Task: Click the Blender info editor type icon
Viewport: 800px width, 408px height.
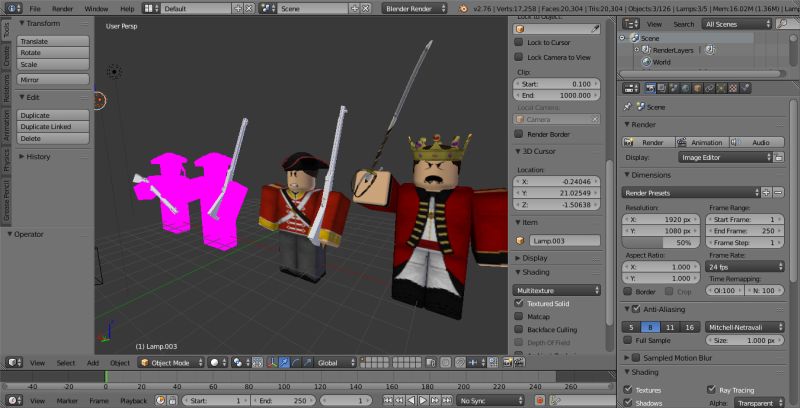Action: pyautogui.click(x=14, y=8)
